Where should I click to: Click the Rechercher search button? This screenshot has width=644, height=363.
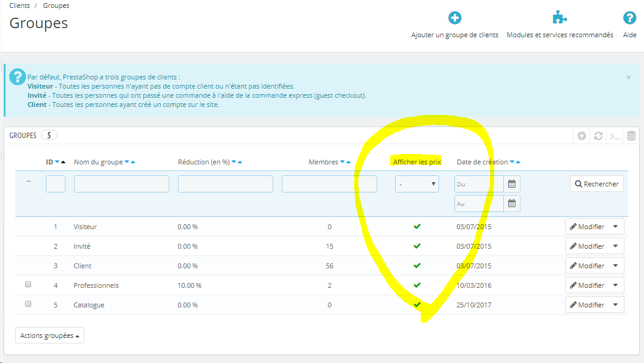click(597, 184)
